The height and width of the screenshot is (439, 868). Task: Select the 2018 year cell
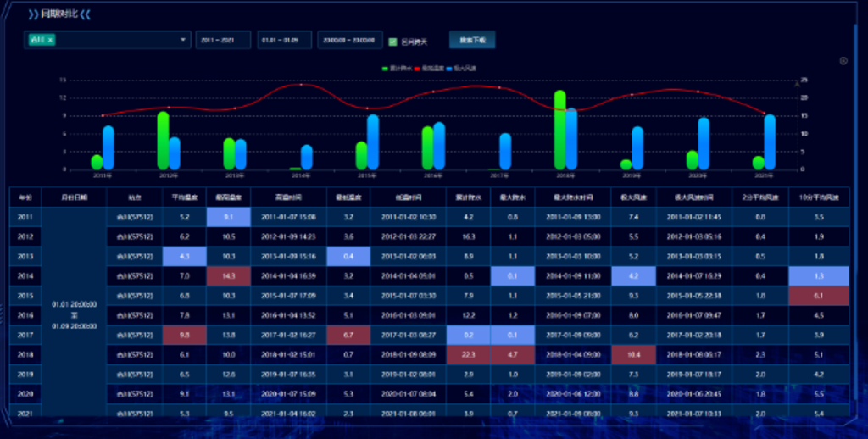[x=25, y=354]
